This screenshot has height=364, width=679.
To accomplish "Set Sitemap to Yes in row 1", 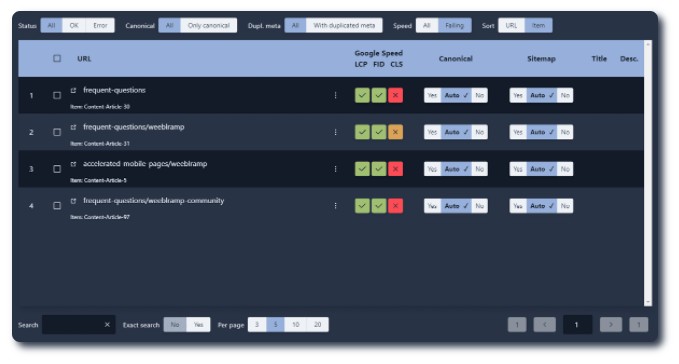I will coord(518,95).
